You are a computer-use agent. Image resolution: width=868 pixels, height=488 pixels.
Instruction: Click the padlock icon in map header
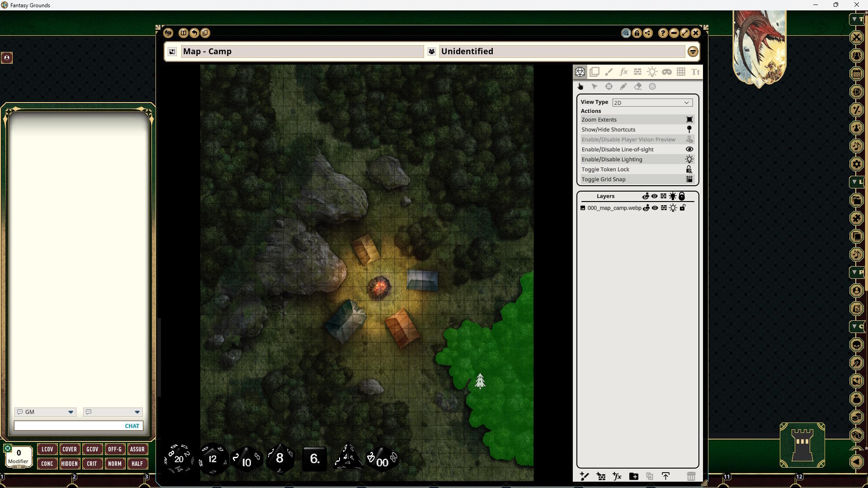(637, 33)
